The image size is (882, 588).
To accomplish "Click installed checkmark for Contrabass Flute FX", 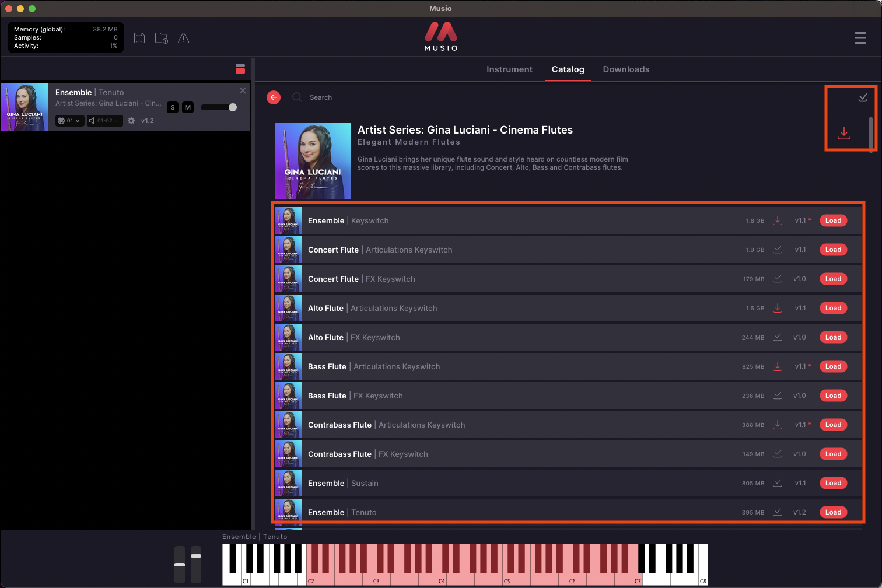I will point(778,454).
